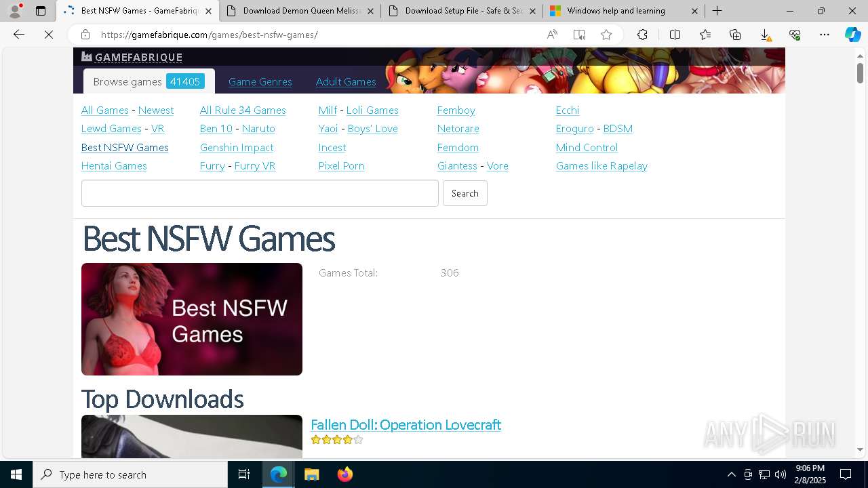This screenshot has width=868, height=488.
Task: Open Fallen Doll: Operation Lovecraft link
Action: (406, 424)
